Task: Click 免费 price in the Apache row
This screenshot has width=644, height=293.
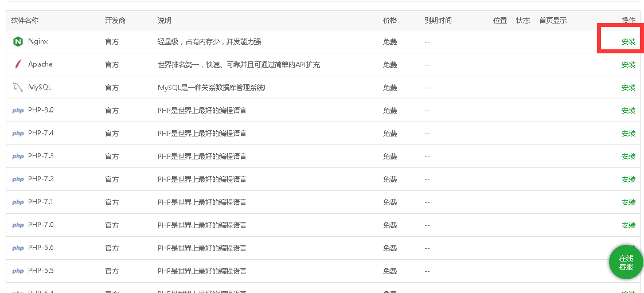Action: [390, 65]
